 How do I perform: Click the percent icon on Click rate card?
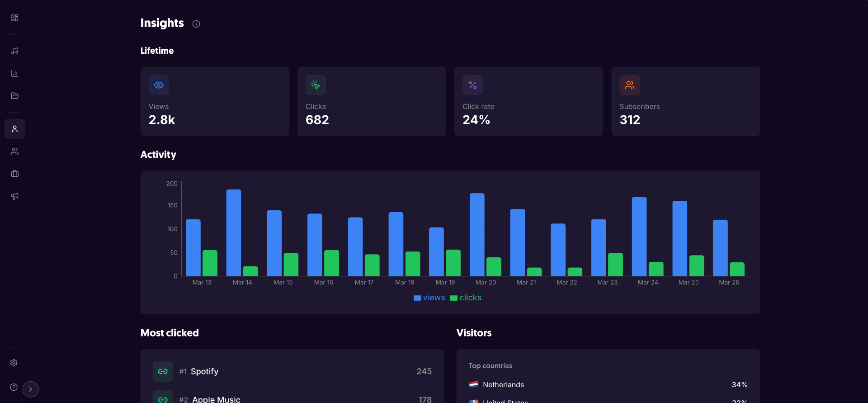pyautogui.click(x=472, y=85)
